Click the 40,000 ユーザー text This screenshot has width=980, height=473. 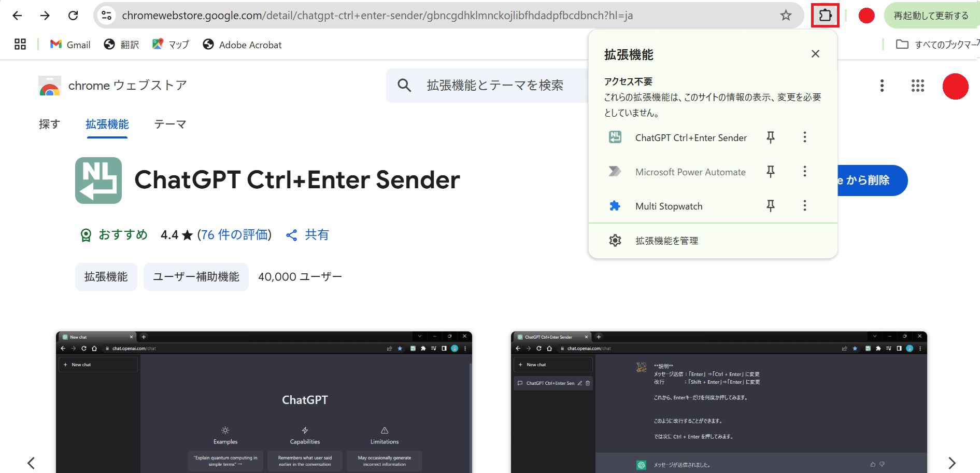[300, 277]
